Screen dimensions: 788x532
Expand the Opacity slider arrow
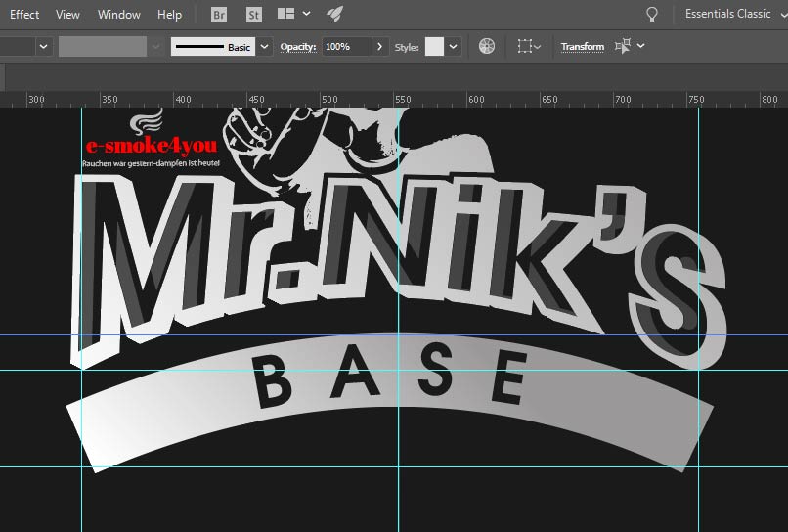[380, 47]
